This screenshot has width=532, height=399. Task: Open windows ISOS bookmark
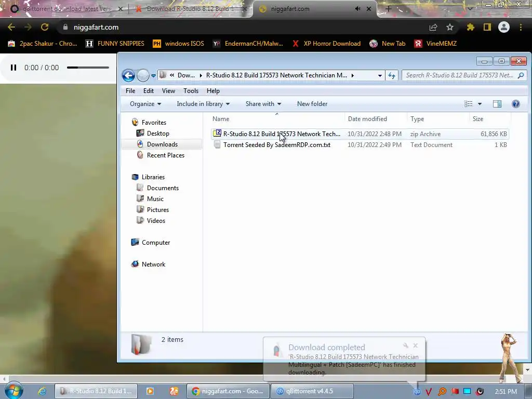[179, 44]
